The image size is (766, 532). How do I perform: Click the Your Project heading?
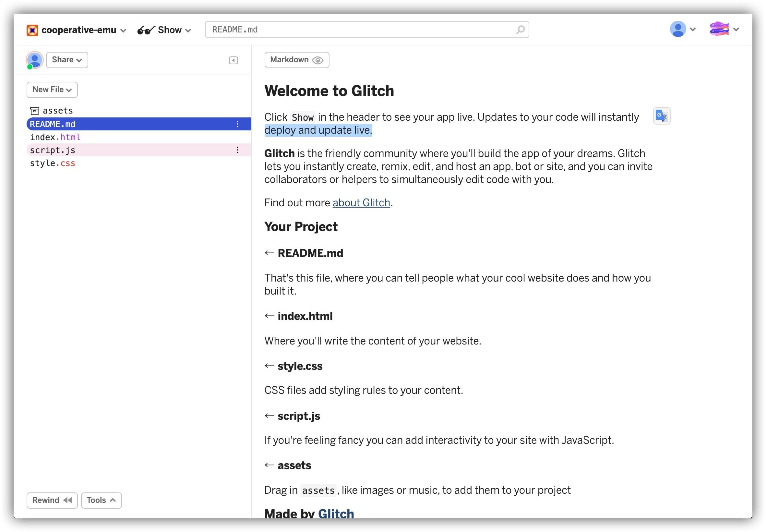click(301, 227)
